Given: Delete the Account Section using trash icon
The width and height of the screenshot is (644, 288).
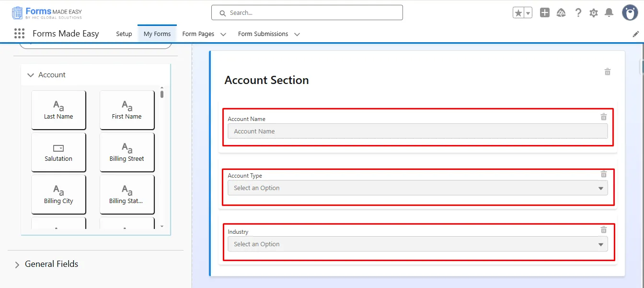Looking at the screenshot, I should tap(607, 72).
